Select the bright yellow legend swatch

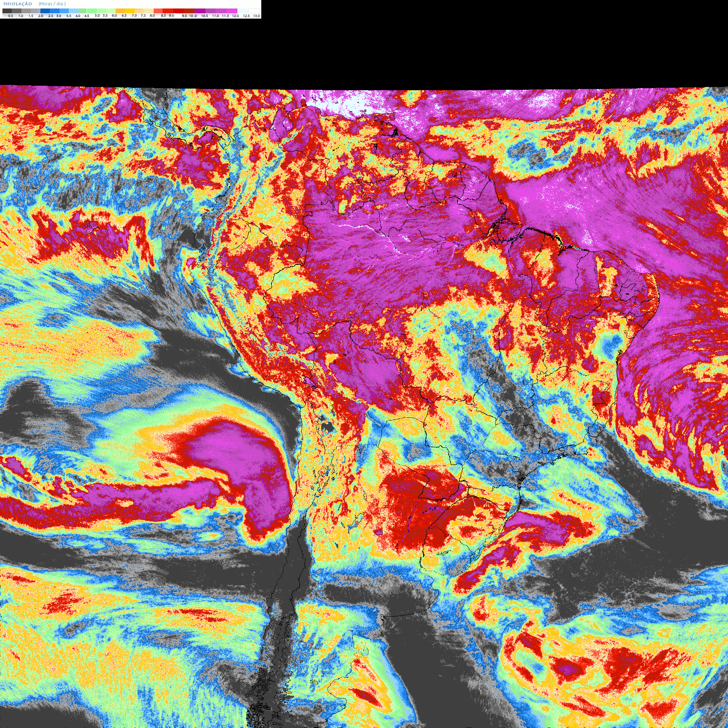[130, 11]
